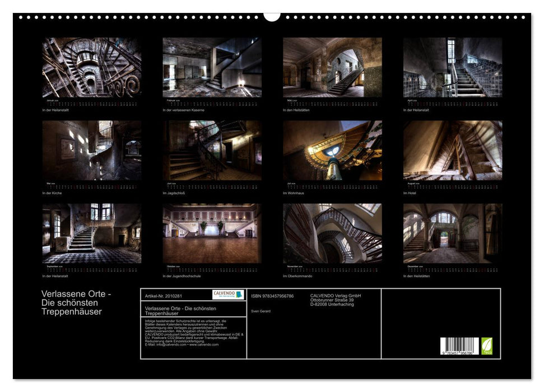
Task: Open the Dezember archway staircase thumbnail
Action: coord(453,233)
